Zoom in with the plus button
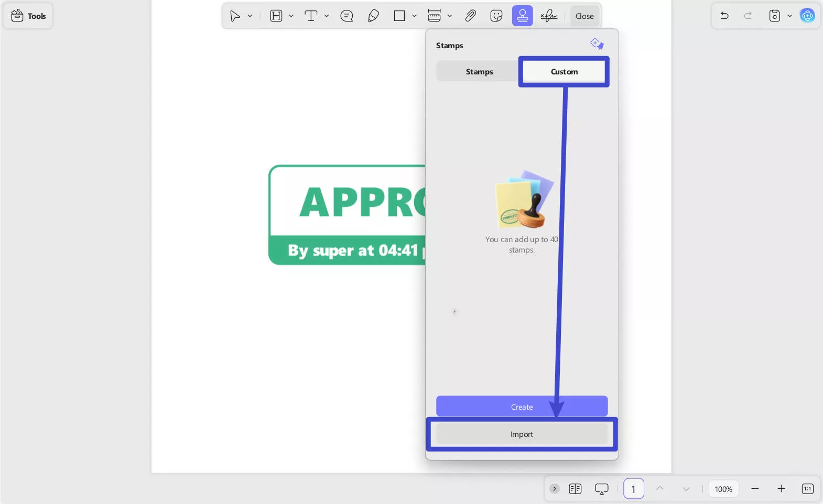823x504 pixels. pos(781,489)
